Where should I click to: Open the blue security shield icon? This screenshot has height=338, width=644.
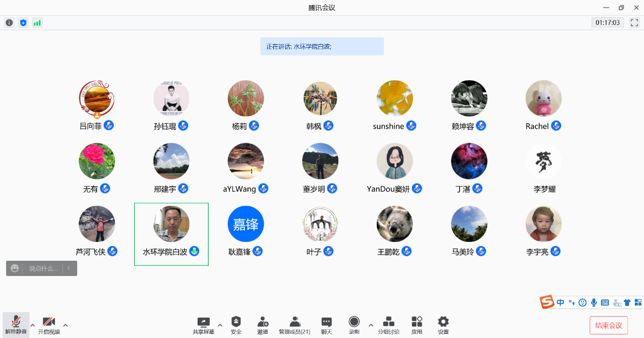pos(23,23)
